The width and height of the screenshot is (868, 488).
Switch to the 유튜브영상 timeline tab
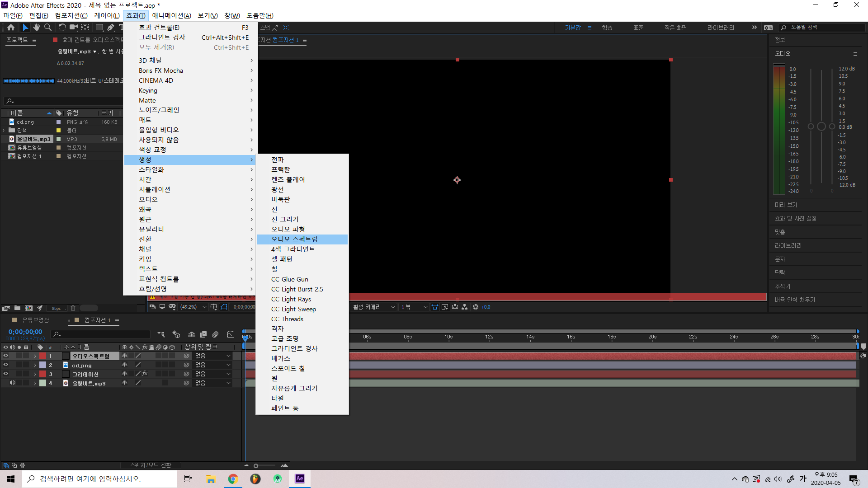(x=36, y=320)
